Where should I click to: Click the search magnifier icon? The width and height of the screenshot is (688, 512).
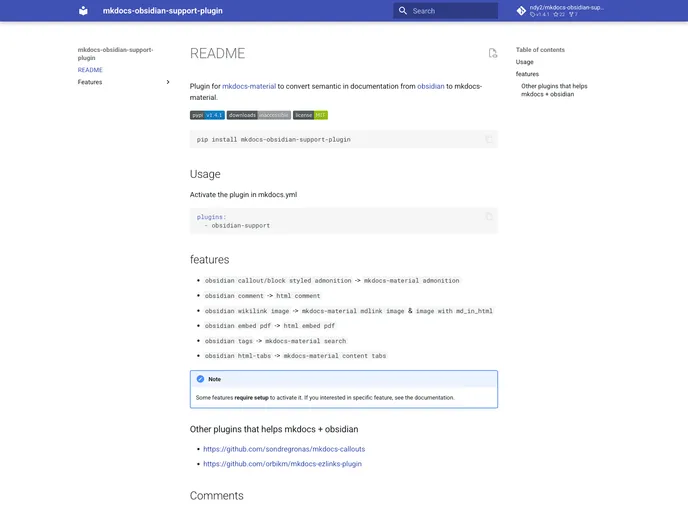coord(402,11)
